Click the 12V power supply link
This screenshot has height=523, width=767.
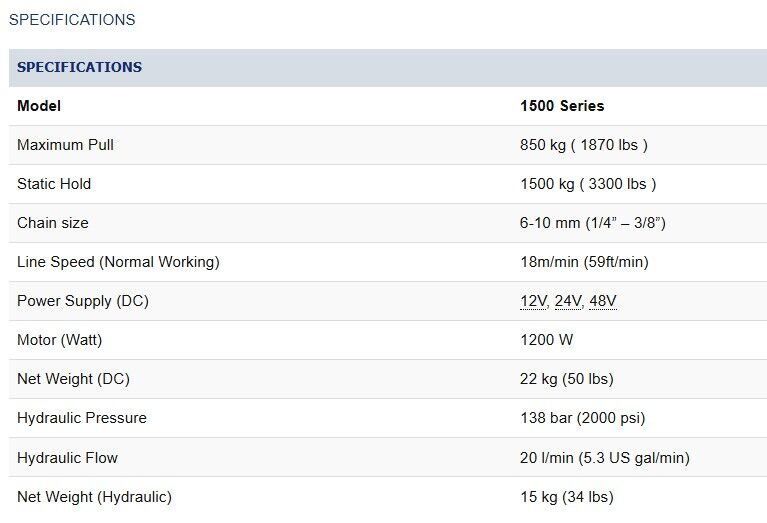(x=534, y=301)
